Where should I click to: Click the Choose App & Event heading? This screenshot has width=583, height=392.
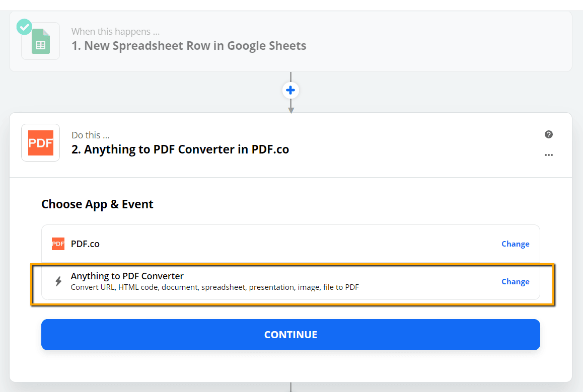[97, 204]
